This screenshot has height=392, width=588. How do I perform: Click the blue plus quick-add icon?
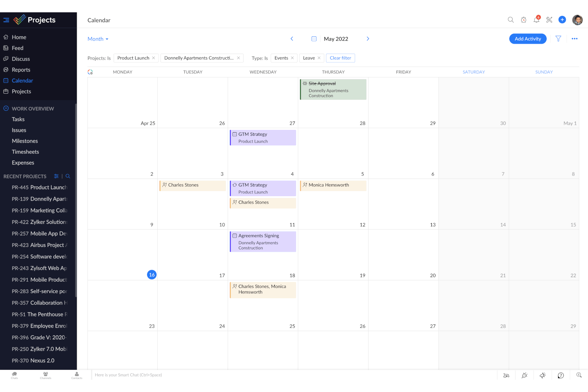pyautogui.click(x=562, y=19)
